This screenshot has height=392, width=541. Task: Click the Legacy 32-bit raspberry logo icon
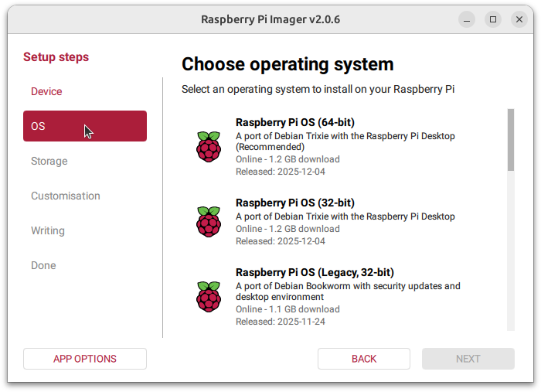tap(209, 296)
